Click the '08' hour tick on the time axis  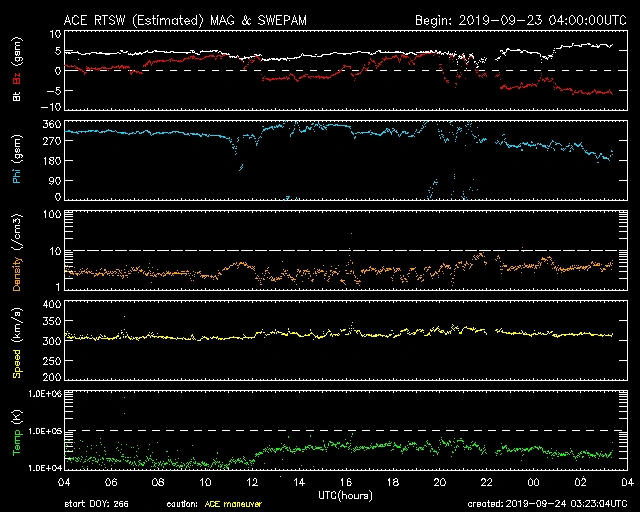coord(158,482)
